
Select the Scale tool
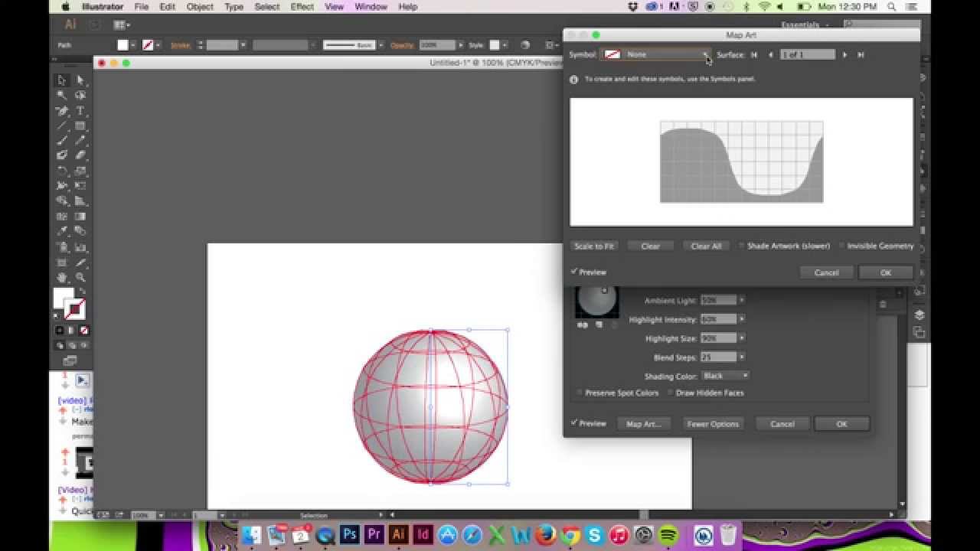click(x=80, y=171)
